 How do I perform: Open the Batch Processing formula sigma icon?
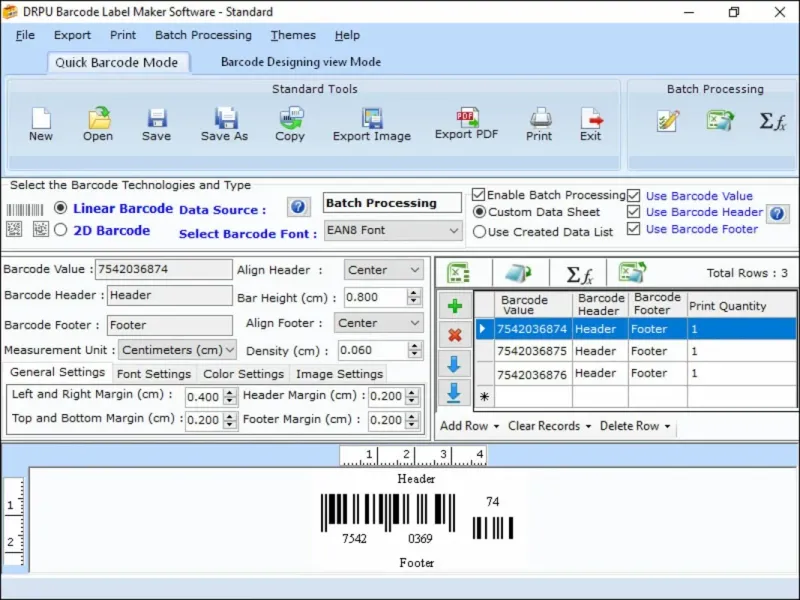tap(772, 121)
